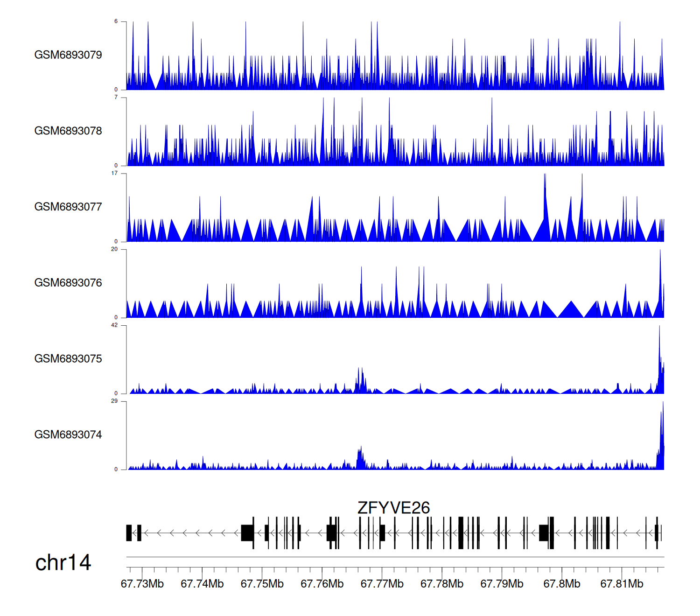The height and width of the screenshot is (616, 700).
Task: Click the leftmost exon block of ZFYVE26
Action: (129, 533)
